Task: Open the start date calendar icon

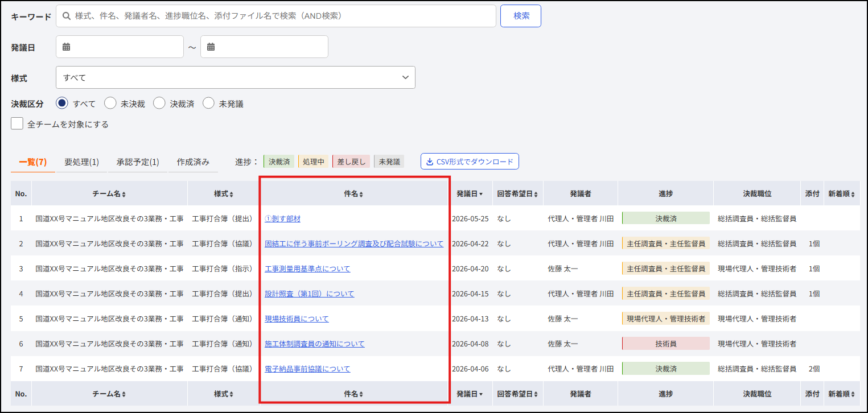Action: pos(66,47)
